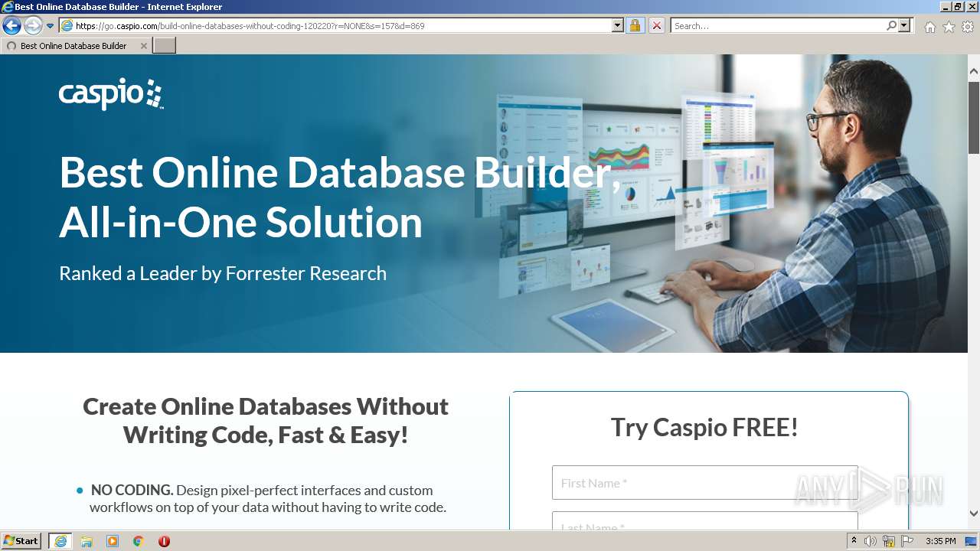Close the Best Online Database Builder tab
The image size is (980, 551).
click(143, 46)
